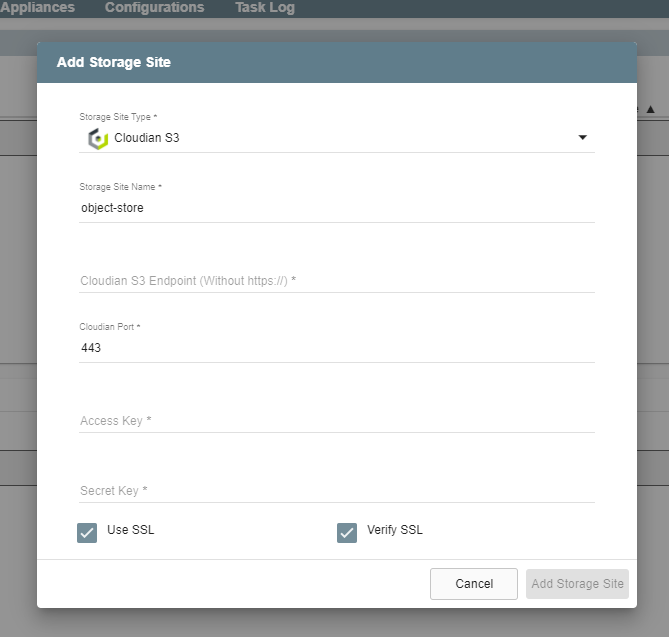Switch to the Configurations tab
This screenshot has width=669, height=637.
click(x=154, y=8)
